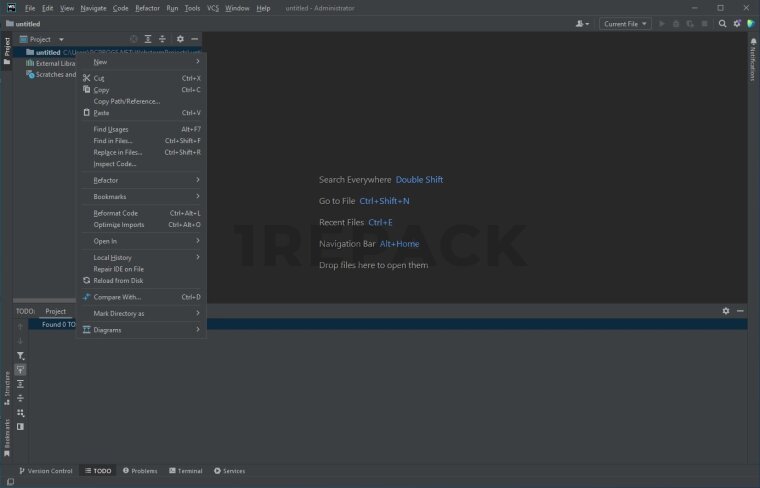The width and height of the screenshot is (760, 488).
Task: Click the filter TODO items icon
Action: (x=20, y=356)
